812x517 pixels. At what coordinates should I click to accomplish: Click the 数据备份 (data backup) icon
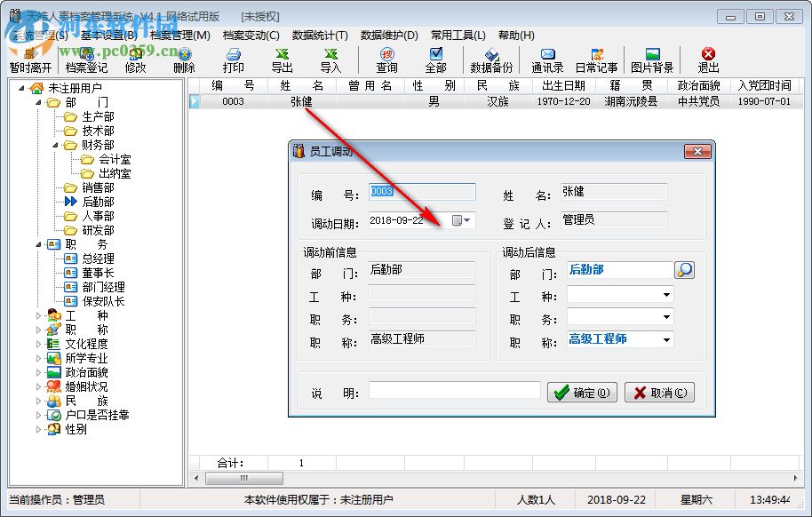point(490,60)
